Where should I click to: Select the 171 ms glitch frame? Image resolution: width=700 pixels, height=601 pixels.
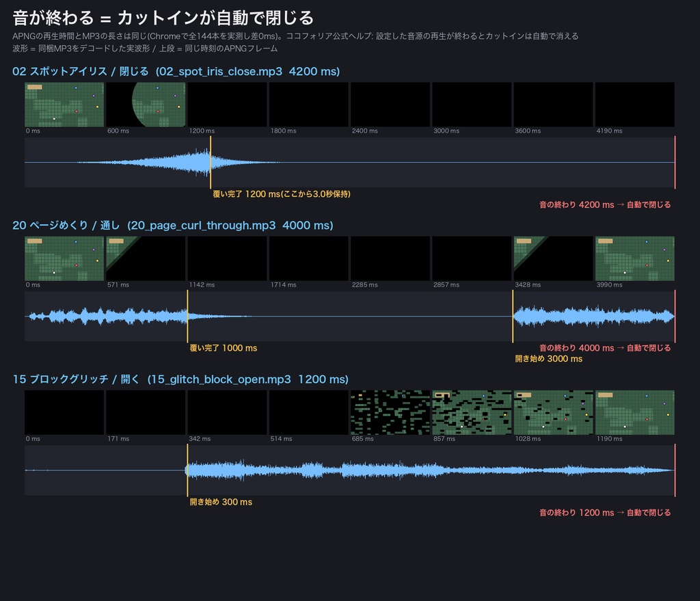pos(146,412)
